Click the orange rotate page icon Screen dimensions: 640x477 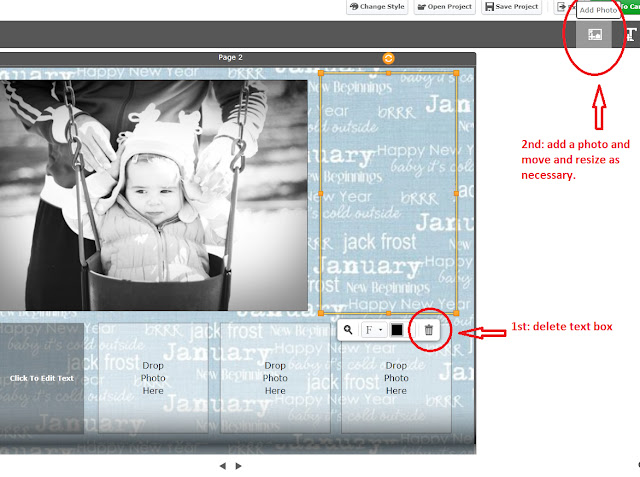(x=388, y=58)
